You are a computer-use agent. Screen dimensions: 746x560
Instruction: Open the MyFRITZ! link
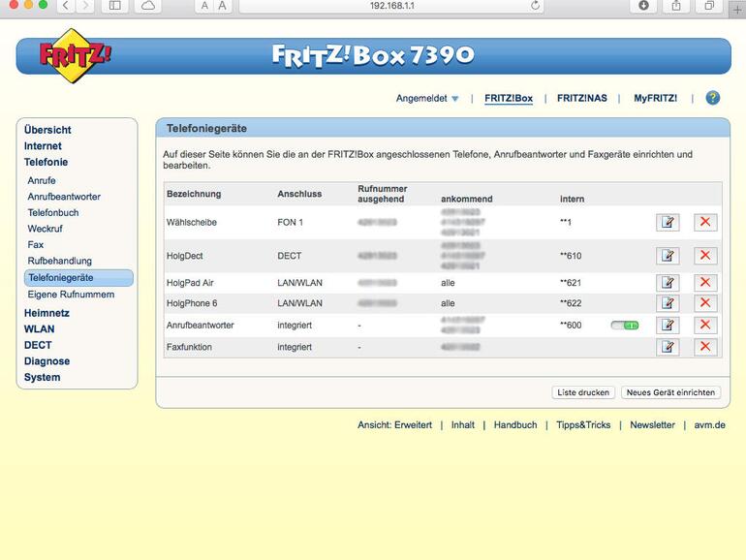point(655,99)
